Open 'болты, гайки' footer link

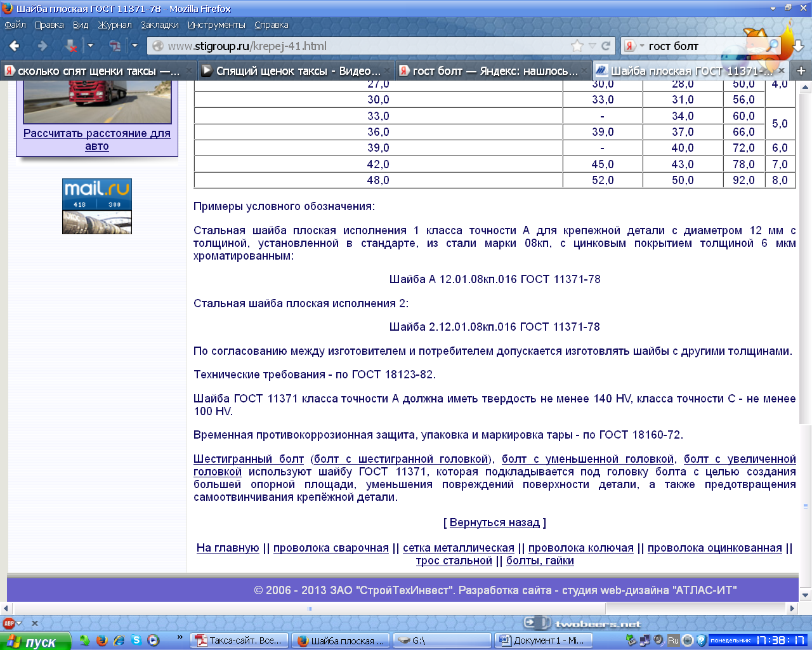[x=540, y=560]
